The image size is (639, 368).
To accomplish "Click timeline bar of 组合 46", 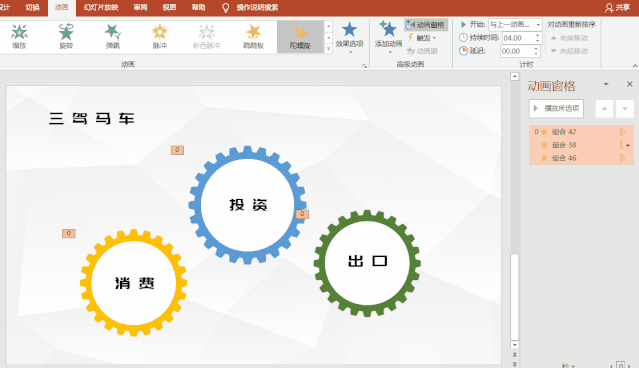I will coord(623,158).
